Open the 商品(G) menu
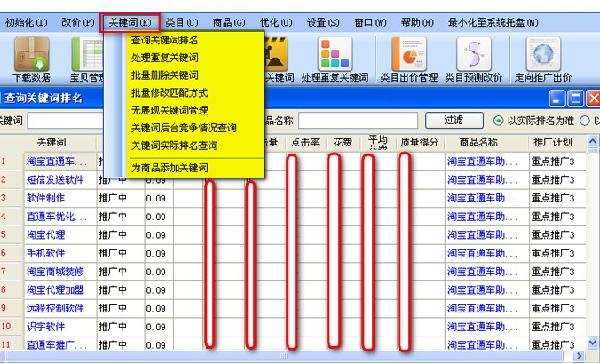This screenshot has height=364, width=600. click(x=229, y=23)
